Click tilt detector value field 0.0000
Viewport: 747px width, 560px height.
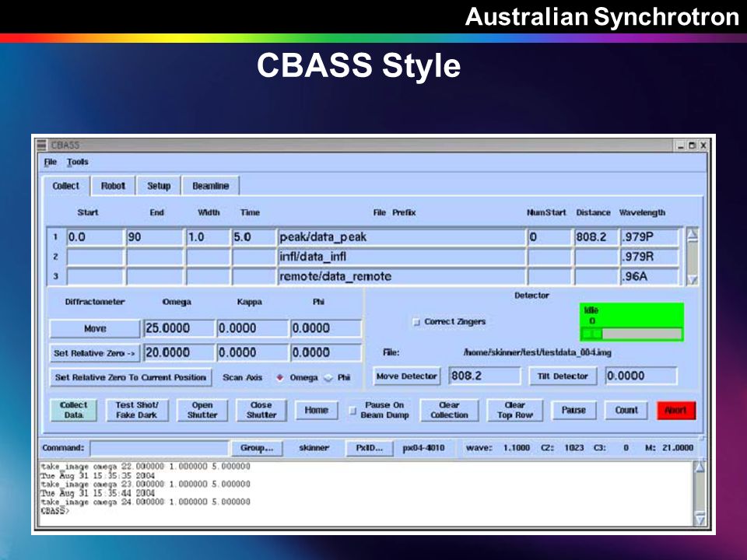pos(641,376)
